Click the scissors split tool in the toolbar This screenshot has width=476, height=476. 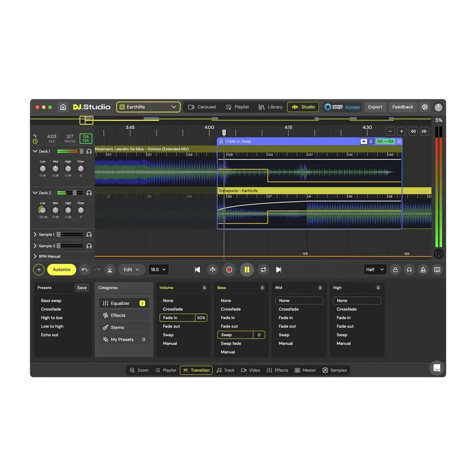coord(110,269)
